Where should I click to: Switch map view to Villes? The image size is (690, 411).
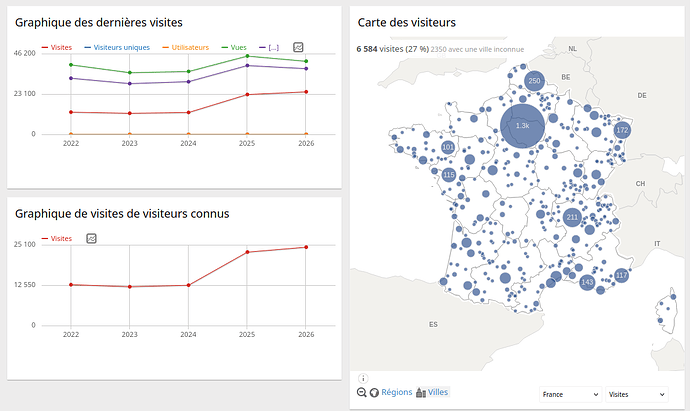click(x=438, y=392)
